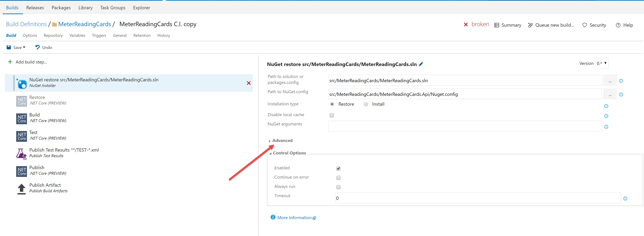Remove the NuGet restore step with red X
Image resolution: width=644 pixels, height=236 pixels.
point(249,83)
